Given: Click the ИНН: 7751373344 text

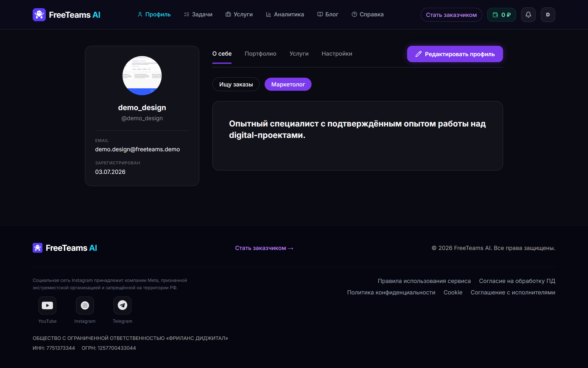Looking at the screenshot, I should (54, 348).
